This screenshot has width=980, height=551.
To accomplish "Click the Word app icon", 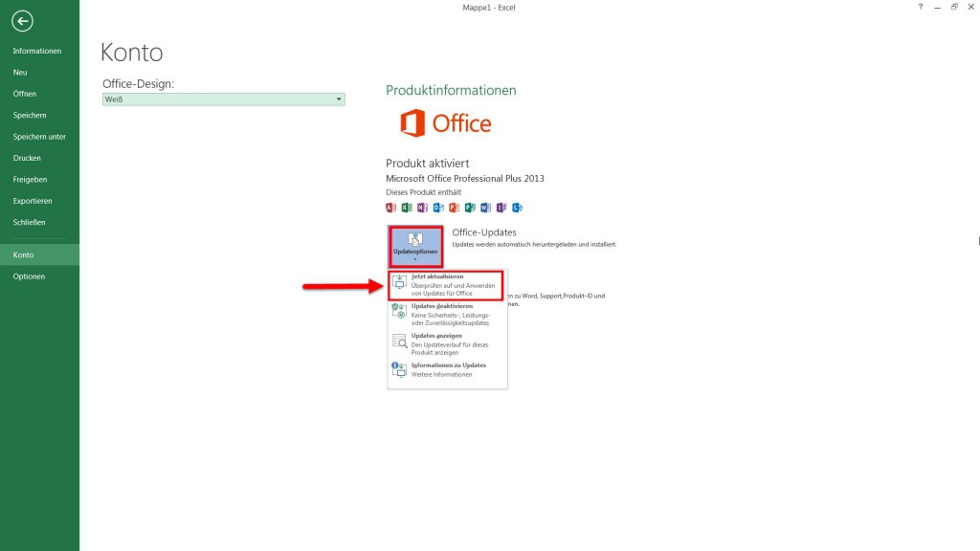I will tap(485, 207).
